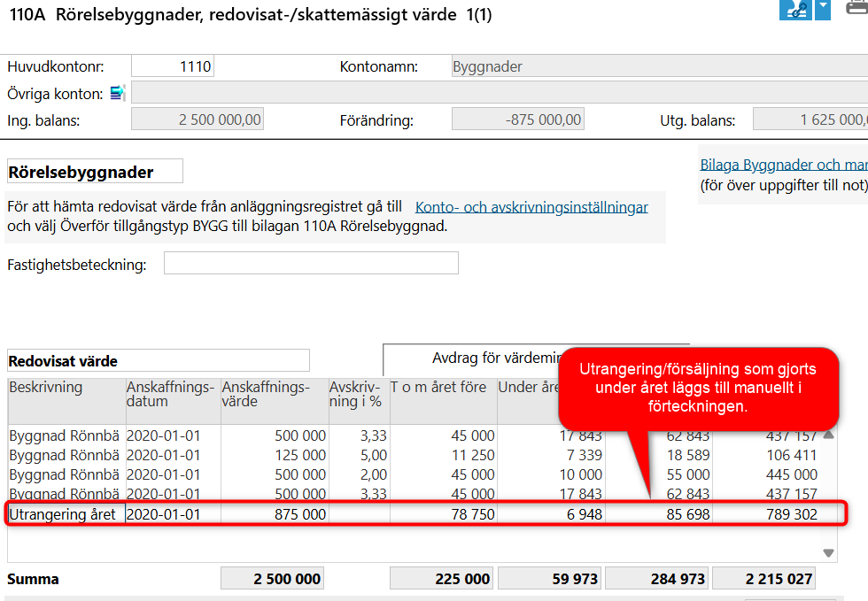
Task: Focus the Huvudkontonr field showing 1110
Action: [173, 66]
